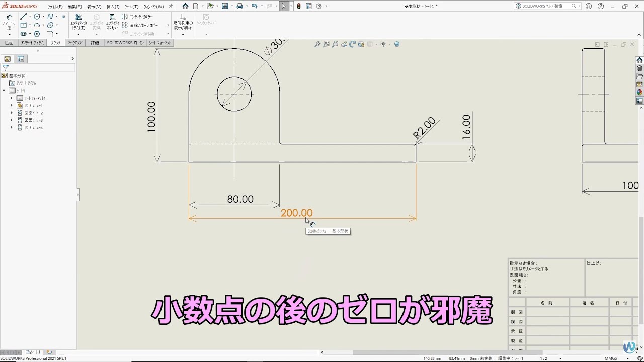
Task: Open the ファイル(F) menu
Action: pos(55,7)
